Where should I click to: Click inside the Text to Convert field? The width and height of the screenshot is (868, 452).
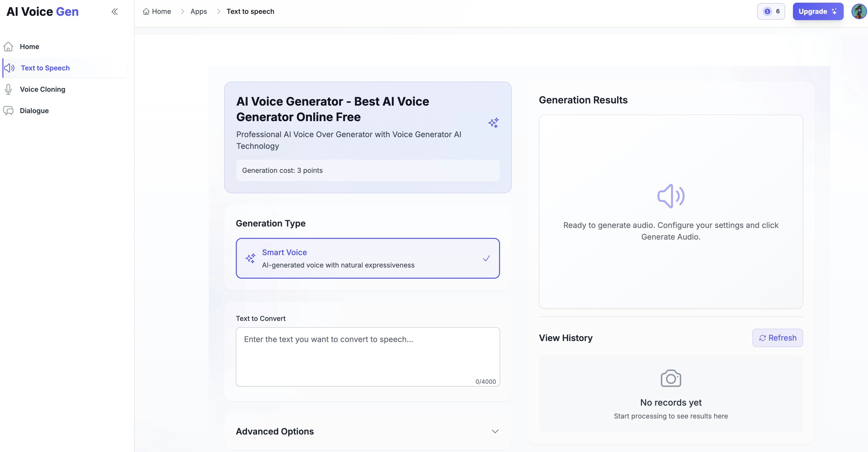367,354
